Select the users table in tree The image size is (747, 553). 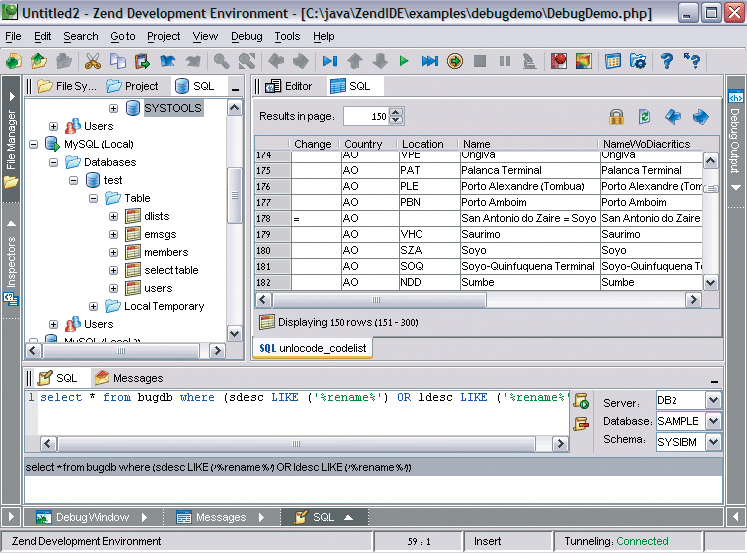(x=158, y=289)
